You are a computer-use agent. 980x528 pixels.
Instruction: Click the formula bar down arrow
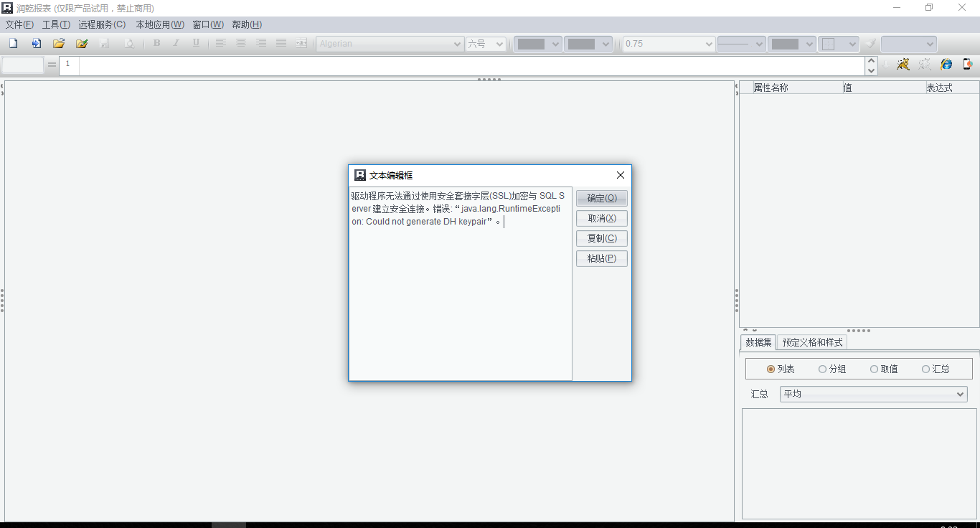click(x=872, y=70)
